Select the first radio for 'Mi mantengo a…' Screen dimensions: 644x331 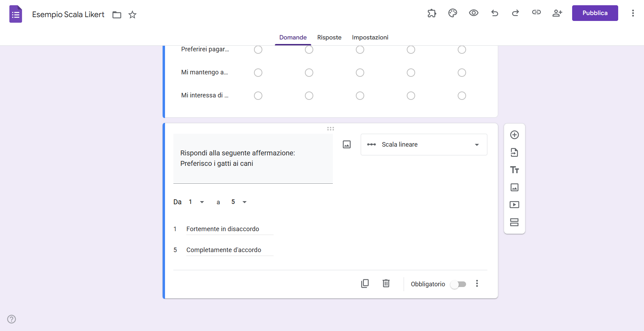click(258, 73)
